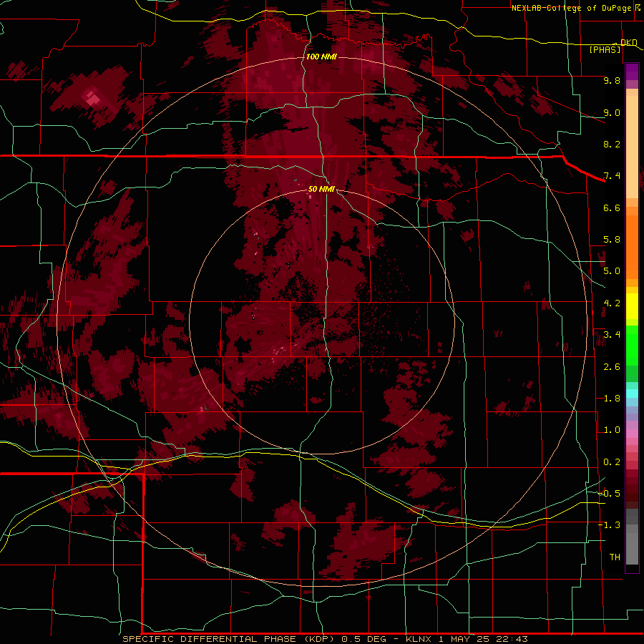
Task: Click the 8.2 value on color scale
Action: 612,144
